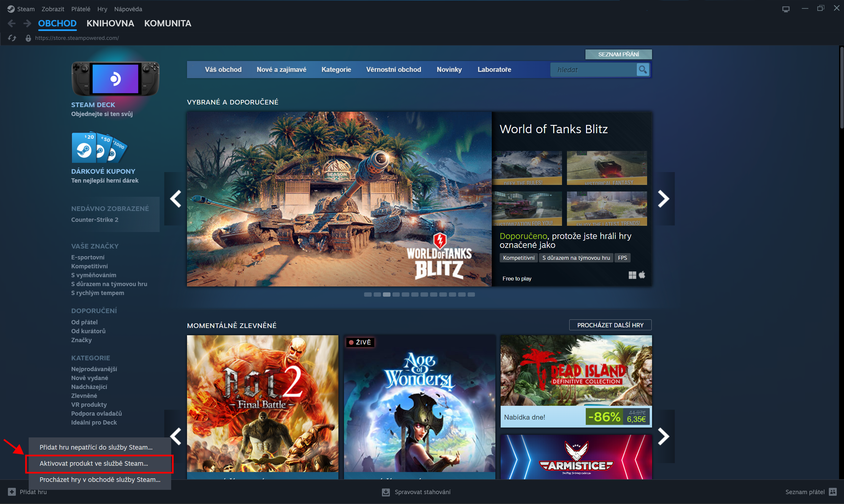This screenshot has width=844, height=504.
Task: Switch to the KOMUNITA tab
Action: point(168,23)
